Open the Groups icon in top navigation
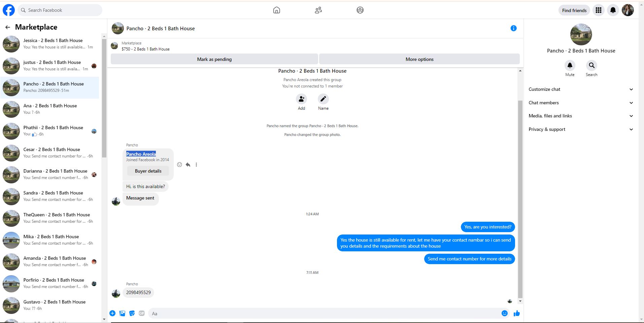Viewport: 644px width, 323px height. pos(360,10)
